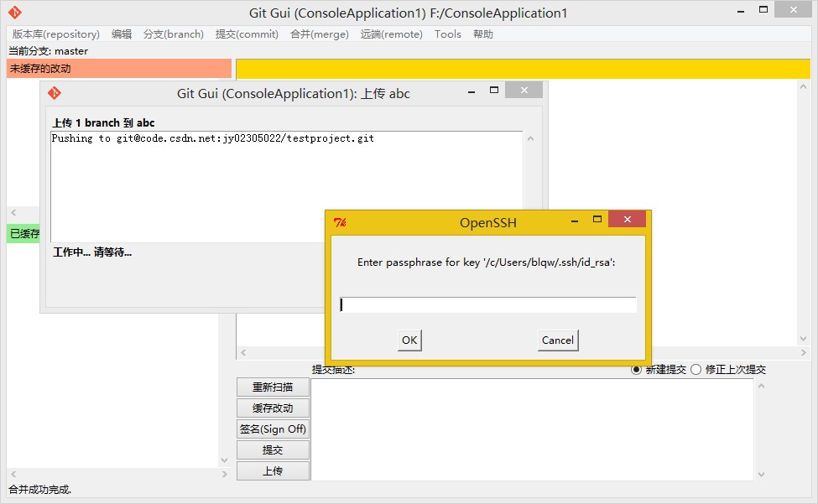
Task: Open the 版本库(repository) menu
Action: click(x=56, y=34)
